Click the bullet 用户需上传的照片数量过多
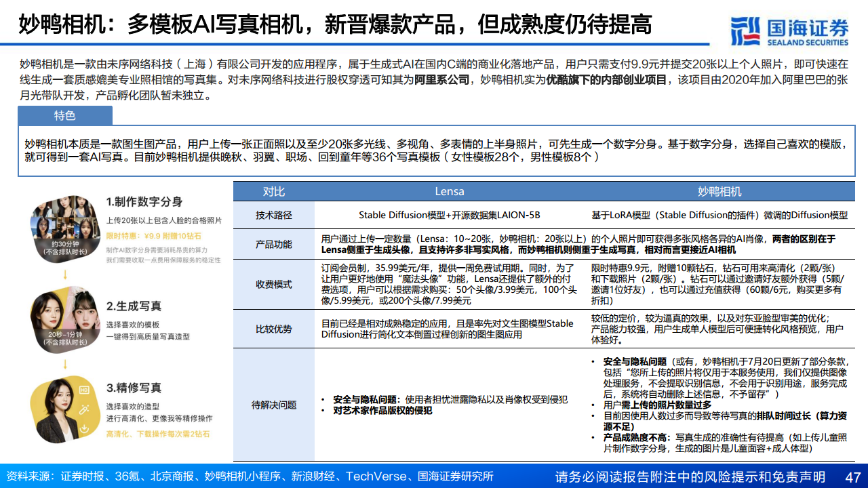 click(x=657, y=405)
